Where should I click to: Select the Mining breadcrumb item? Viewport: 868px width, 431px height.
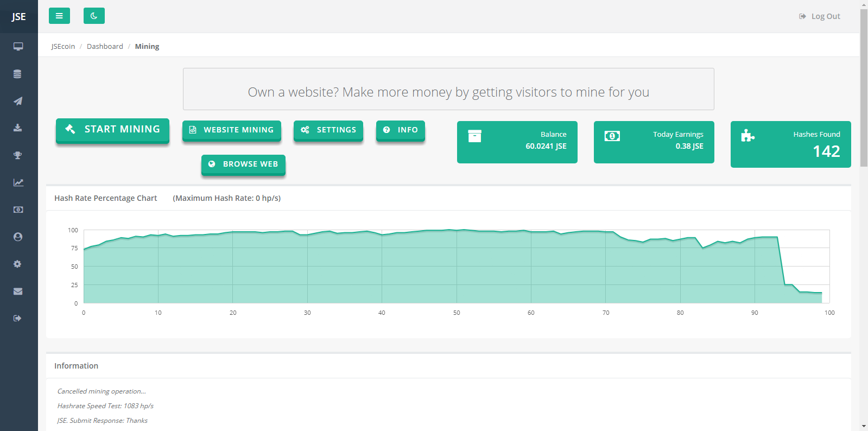coord(147,46)
